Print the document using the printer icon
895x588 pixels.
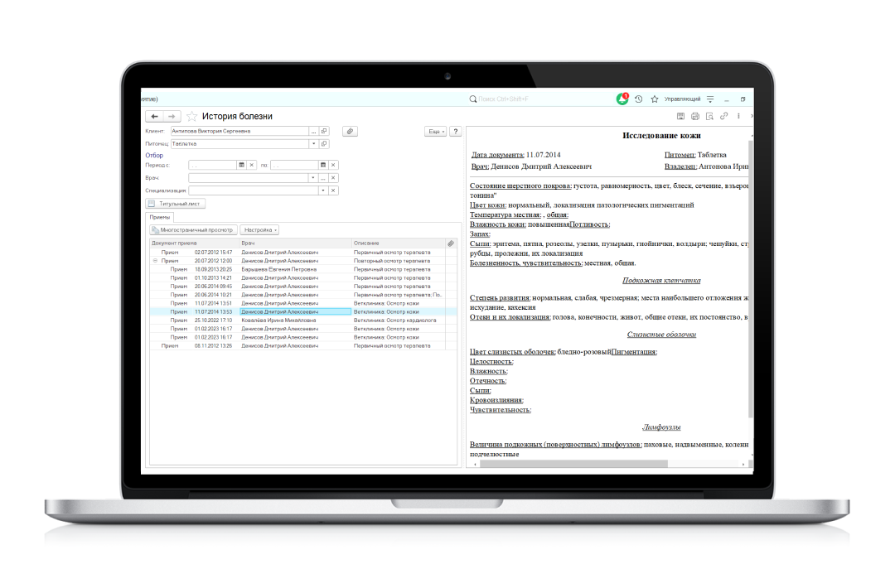695,116
